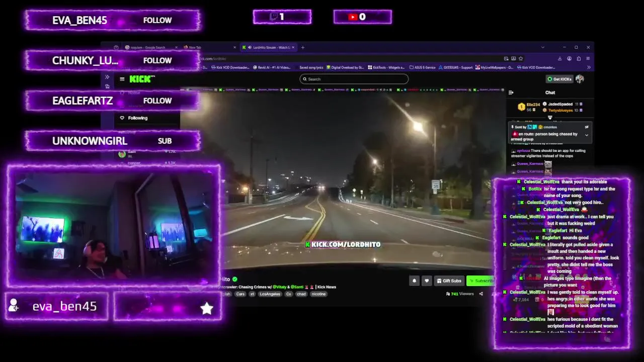
Task: Click the Gift Subs button
Action: 449,281
